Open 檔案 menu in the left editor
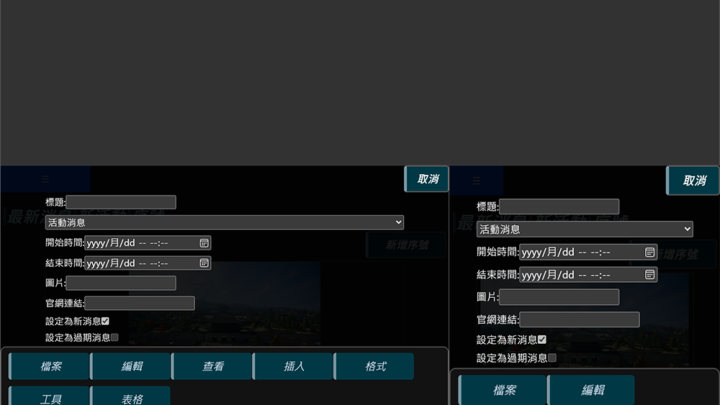 pyautogui.click(x=51, y=366)
